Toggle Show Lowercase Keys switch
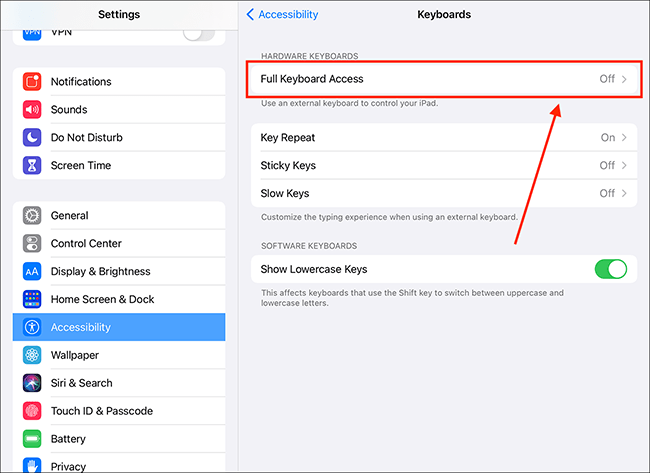Screen dimensions: 650x473 611,269
